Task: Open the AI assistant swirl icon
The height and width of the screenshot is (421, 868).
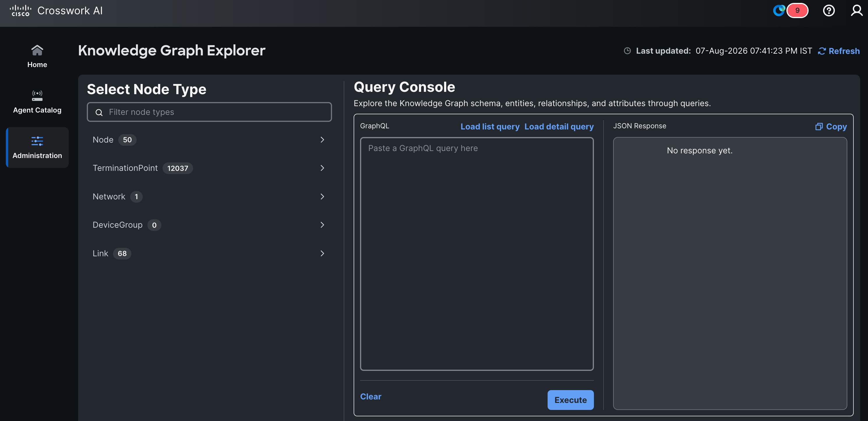Action: coord(779,10)
